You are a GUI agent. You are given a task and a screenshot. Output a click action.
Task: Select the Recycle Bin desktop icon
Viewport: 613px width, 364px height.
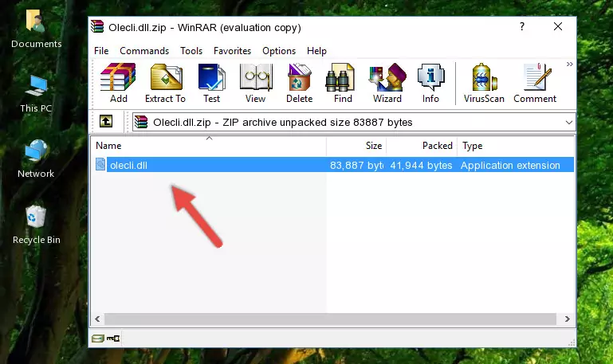(37, 225)
